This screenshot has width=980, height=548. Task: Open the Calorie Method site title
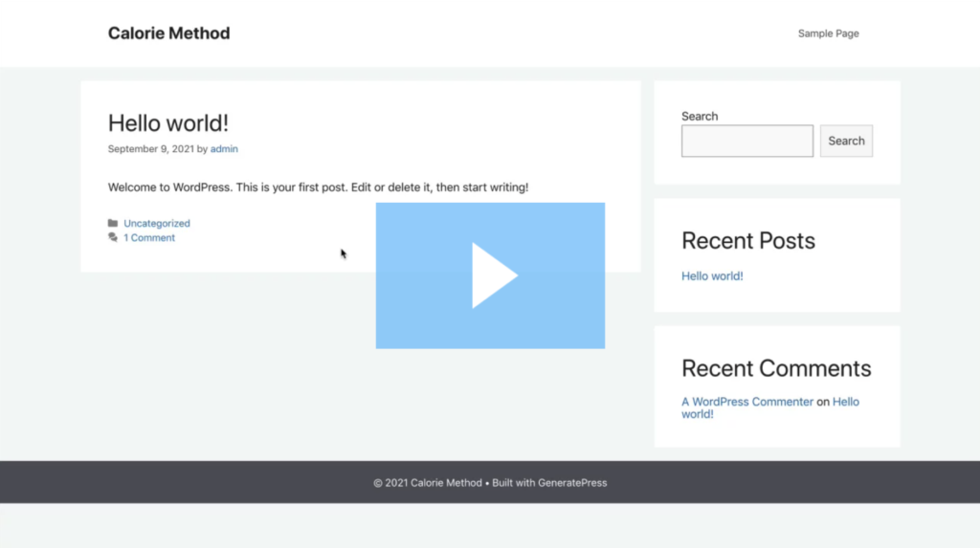(168, 33)
